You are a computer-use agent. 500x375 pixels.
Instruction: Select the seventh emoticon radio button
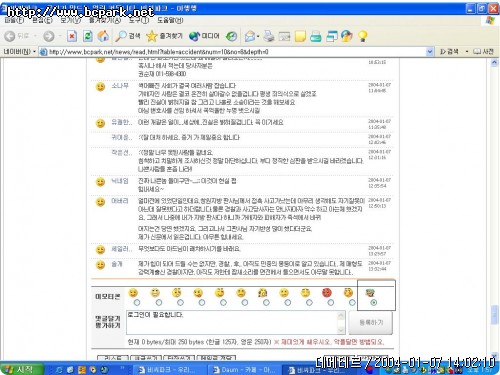click(266, 303)
